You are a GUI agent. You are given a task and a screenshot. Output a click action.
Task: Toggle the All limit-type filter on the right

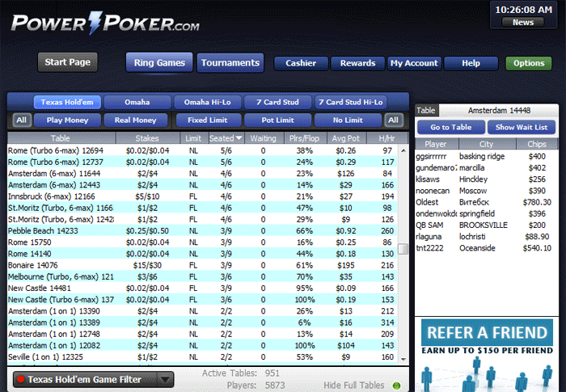coord(394,120)
